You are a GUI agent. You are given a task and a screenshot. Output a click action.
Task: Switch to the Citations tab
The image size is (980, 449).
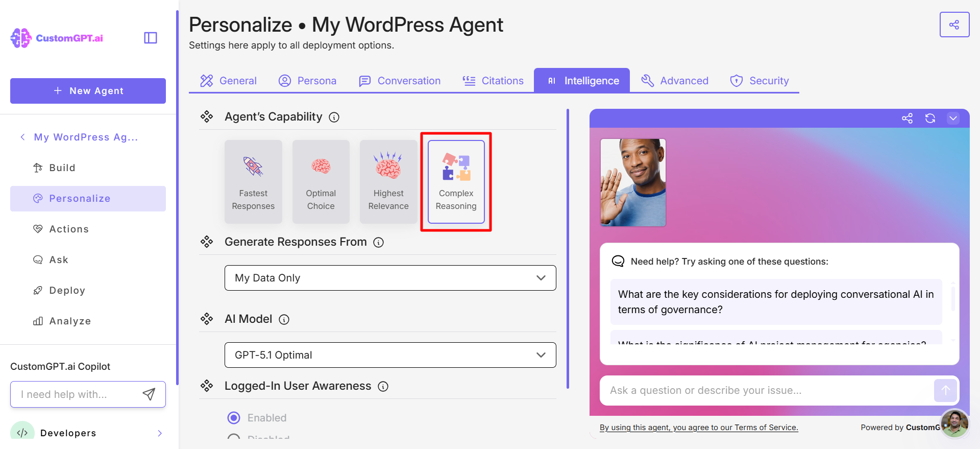493,81
